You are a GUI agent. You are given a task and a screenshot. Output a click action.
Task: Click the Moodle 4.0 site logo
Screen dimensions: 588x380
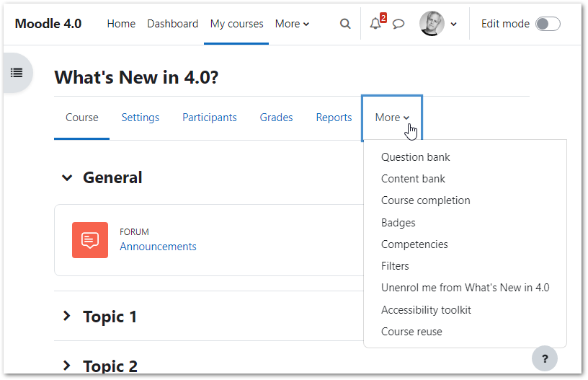48,24
